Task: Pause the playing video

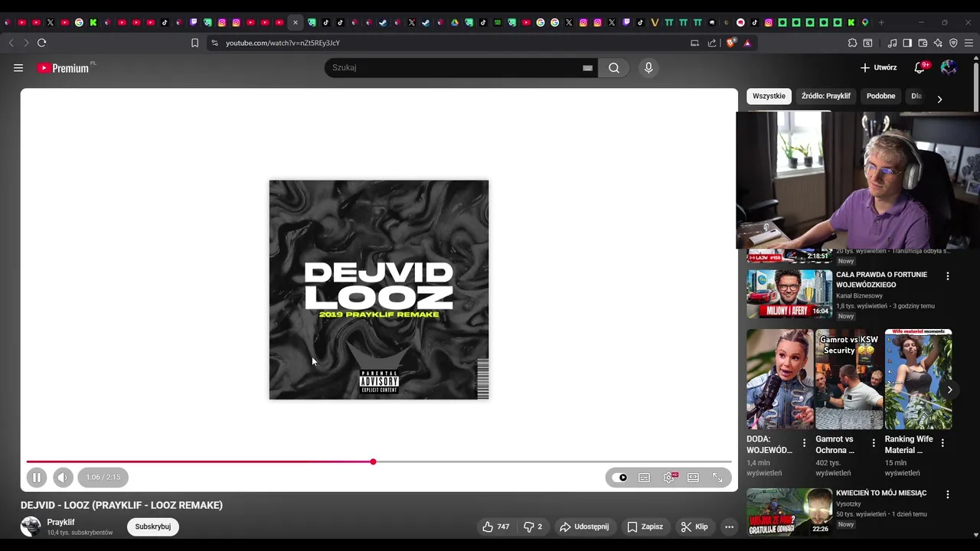Action: coord(36,478)
